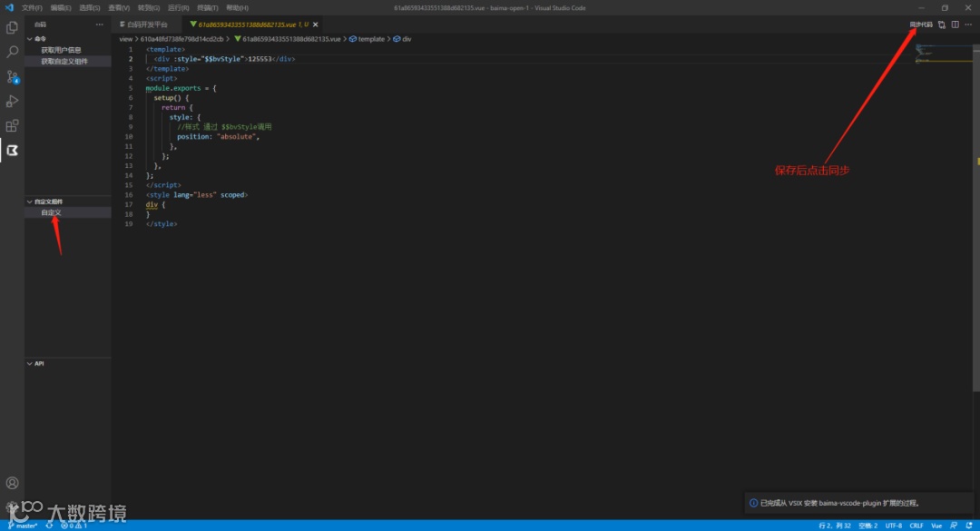The width and height of the screenshot is (980, 531).
Task: Place cursor on module.exports line
Action: 181,88
